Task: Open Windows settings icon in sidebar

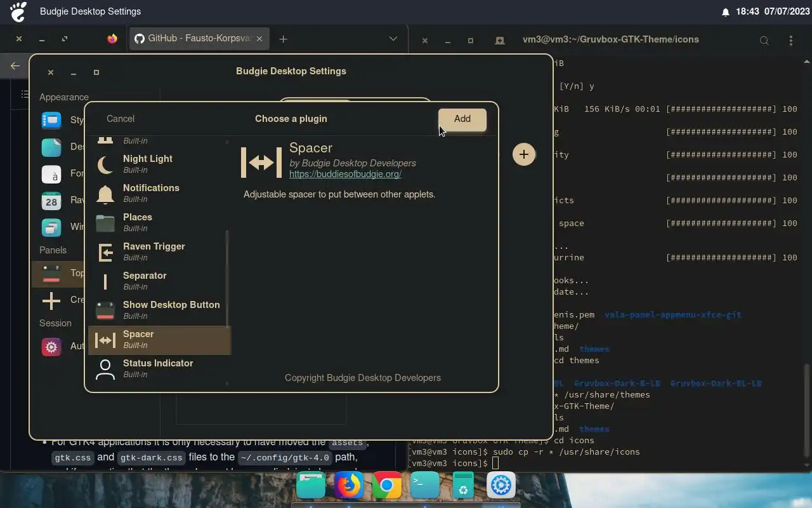Action: coord(51,227)
